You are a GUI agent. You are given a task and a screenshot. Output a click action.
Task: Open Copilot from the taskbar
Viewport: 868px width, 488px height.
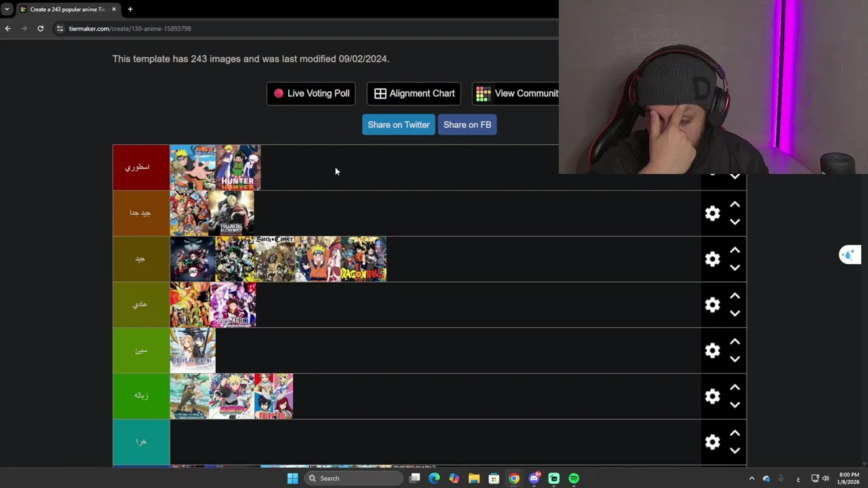pyautogui.click(x=454, y=479)
